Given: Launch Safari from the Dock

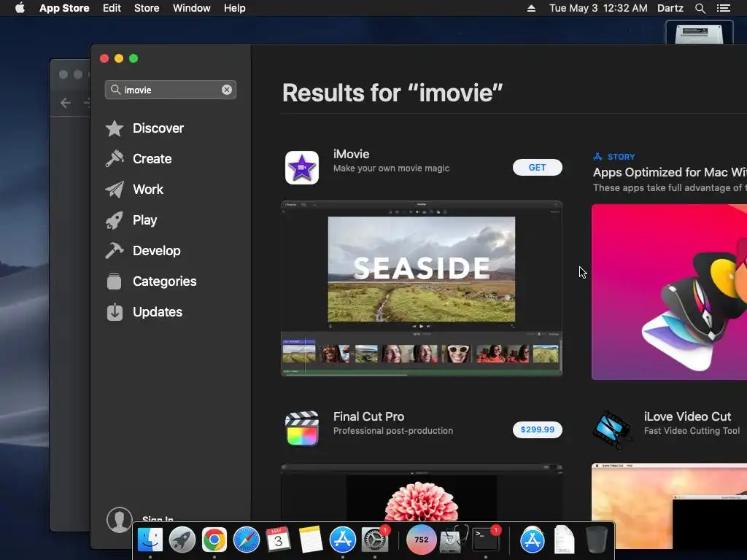Looking at the screenshot, I should (x=247, y=540).
